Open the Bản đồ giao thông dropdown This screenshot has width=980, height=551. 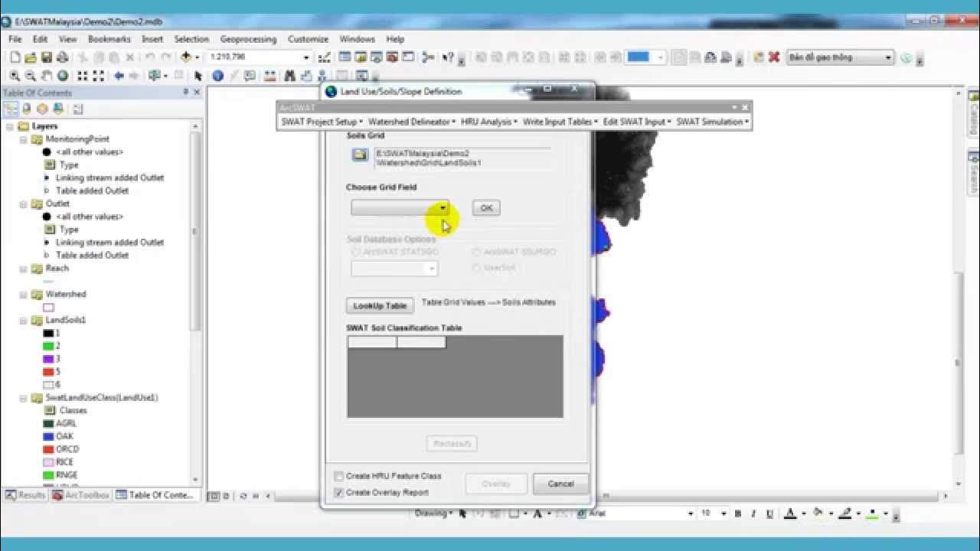[x=888, y=57]
